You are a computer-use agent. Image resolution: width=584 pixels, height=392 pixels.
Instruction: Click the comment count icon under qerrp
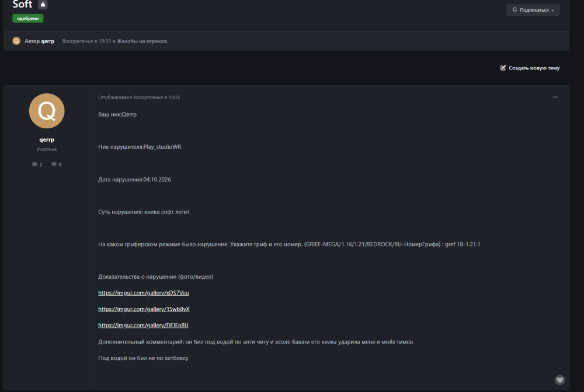tap(34, 164)
